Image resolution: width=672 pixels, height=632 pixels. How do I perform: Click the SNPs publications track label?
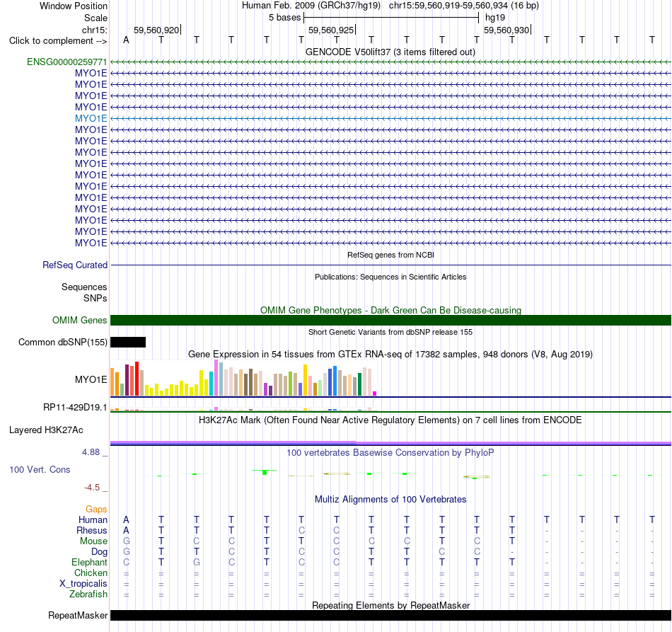coord(95,298)
